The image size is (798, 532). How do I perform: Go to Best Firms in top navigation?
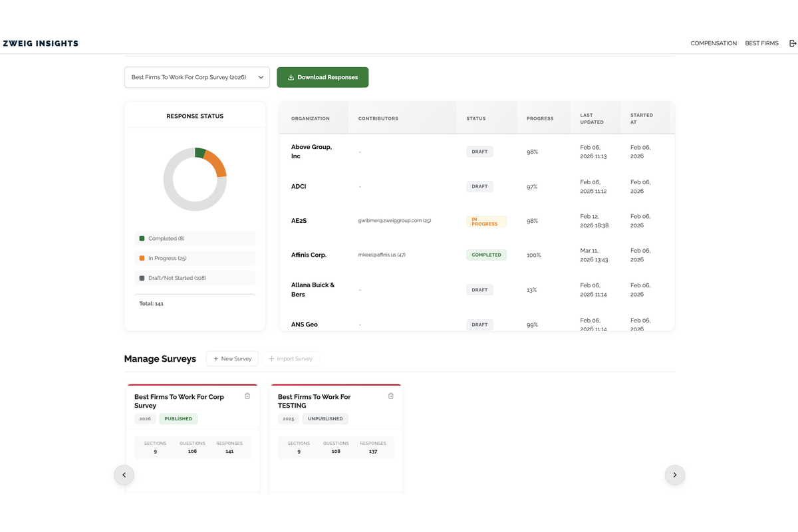click(761, 43)
